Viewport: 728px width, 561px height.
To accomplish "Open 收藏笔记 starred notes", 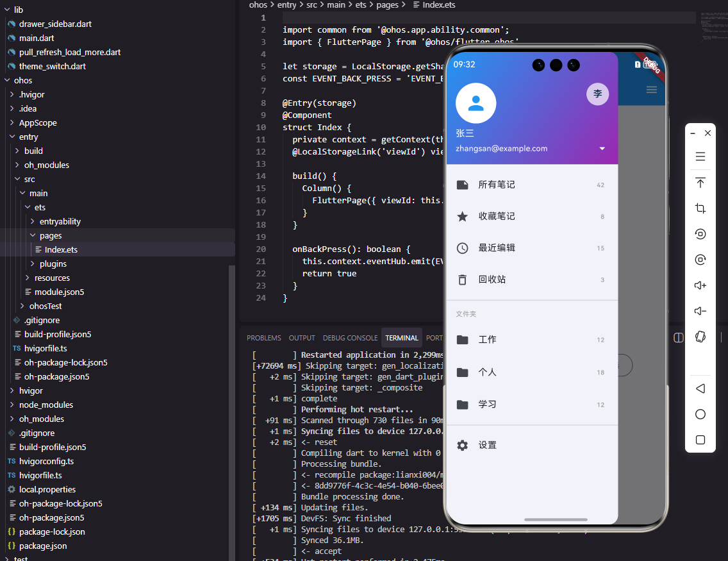I will 532,217.
